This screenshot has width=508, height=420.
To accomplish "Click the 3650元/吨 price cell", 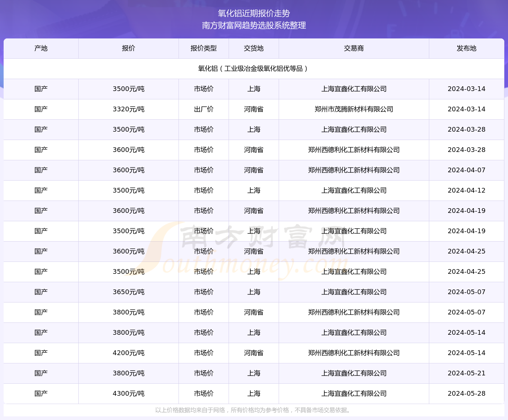I will (x=128, y=292).
